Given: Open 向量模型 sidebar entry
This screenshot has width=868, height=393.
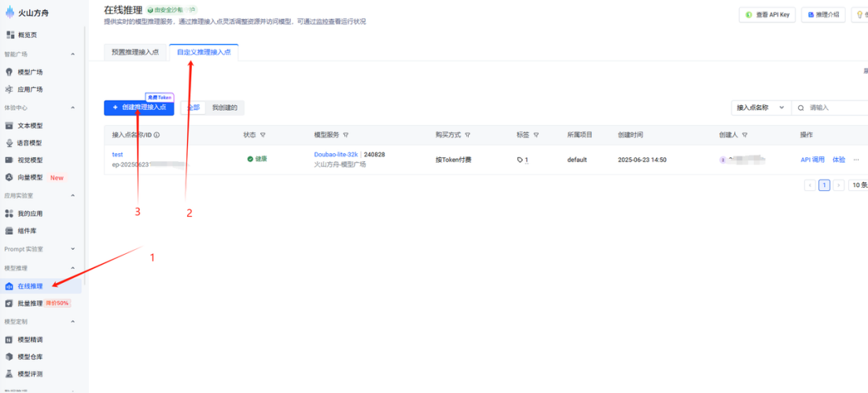Looking at the screenshot, I should 30,178.
